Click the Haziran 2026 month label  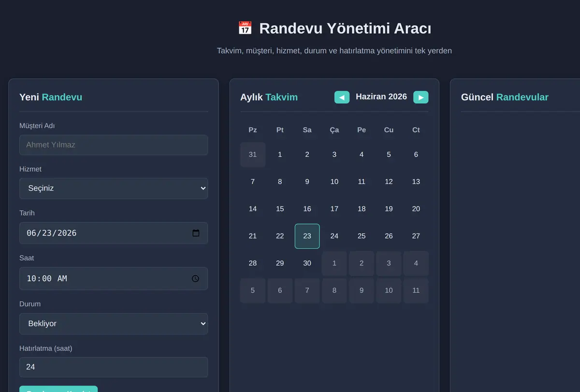tap(381, 97)
